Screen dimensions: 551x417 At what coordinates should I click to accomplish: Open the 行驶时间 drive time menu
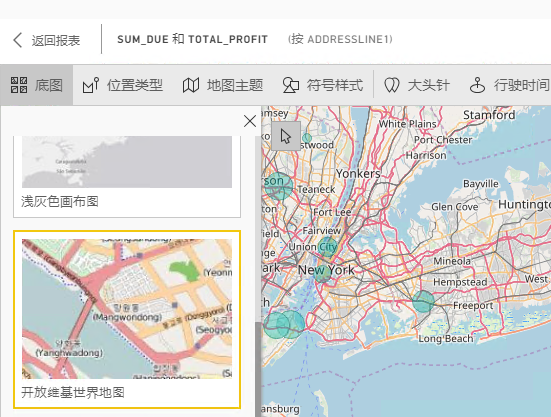tap(509, 85)
